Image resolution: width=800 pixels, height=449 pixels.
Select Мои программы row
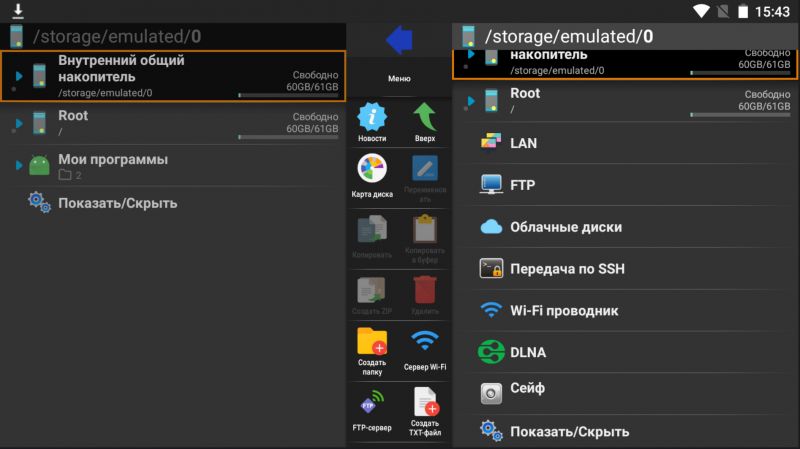pos(173,165)
